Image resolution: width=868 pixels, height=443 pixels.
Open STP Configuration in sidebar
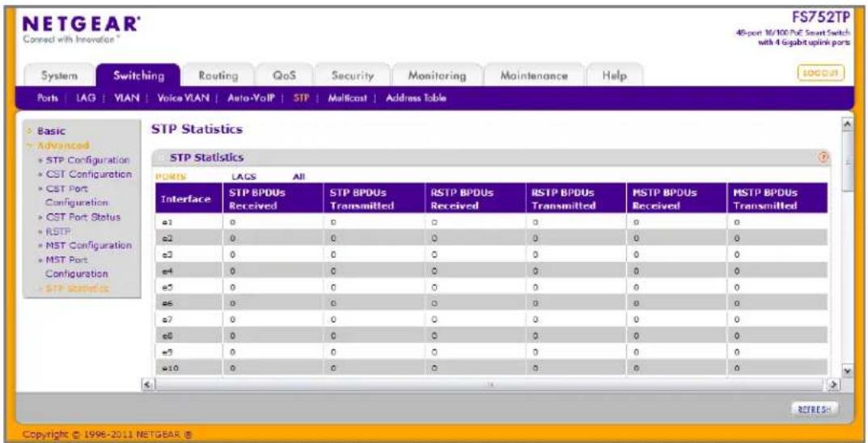[87, 160]
